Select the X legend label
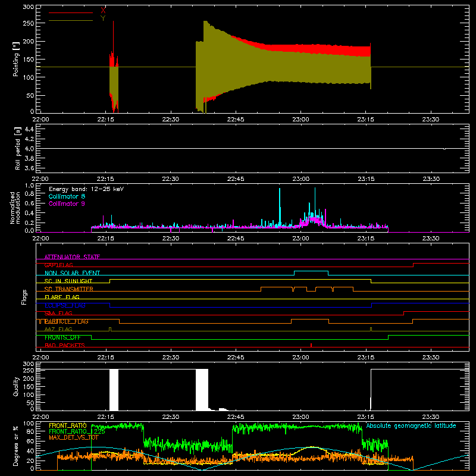The width and height of the screenshot is (476, 476). (103, 11)
